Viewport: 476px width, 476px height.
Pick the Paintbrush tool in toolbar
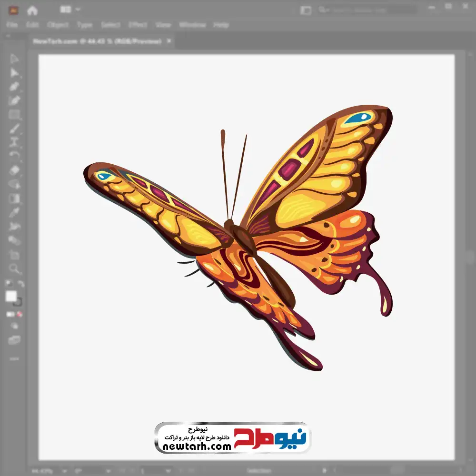click(x=14, y=129)
